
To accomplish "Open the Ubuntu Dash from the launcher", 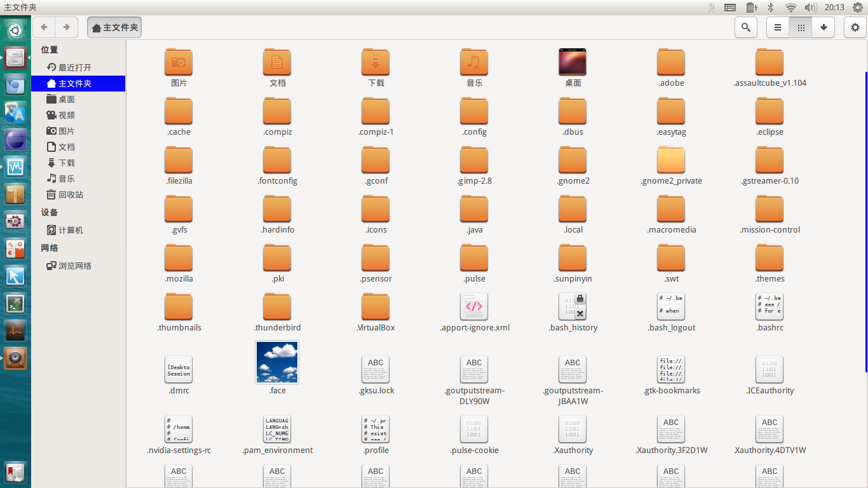I will click(x=15, y=29).
